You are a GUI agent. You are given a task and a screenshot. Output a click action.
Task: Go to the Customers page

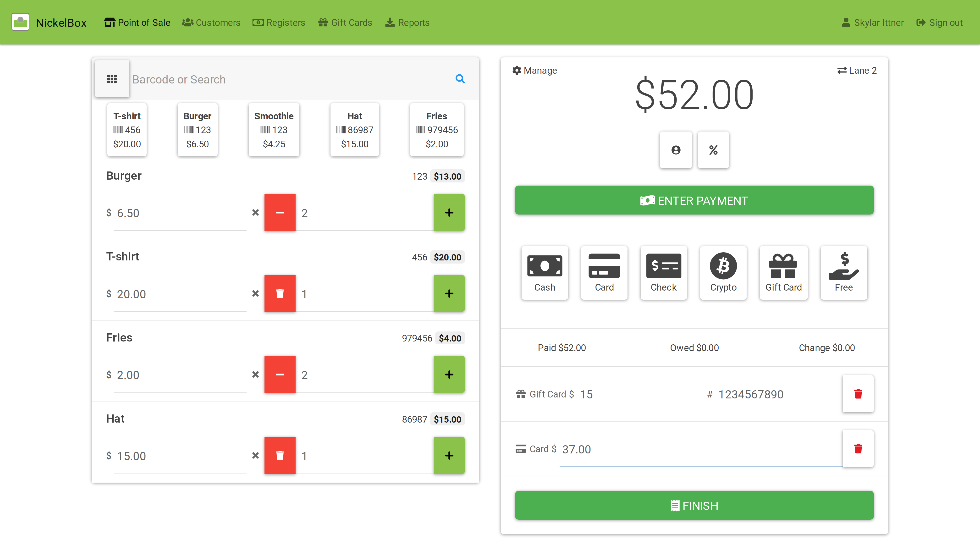point(211,22)
